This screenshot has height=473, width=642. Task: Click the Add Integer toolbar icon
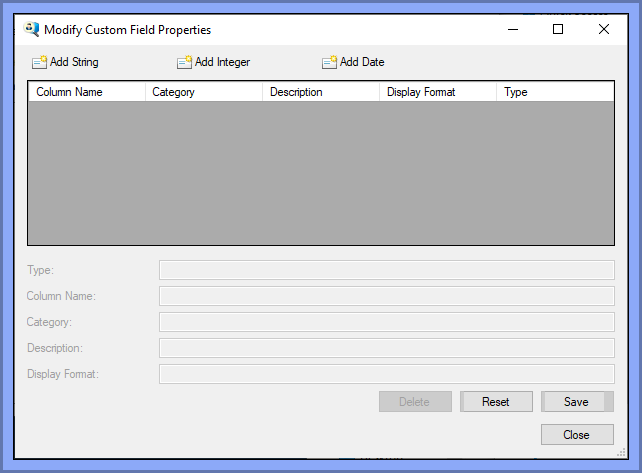tap(184, 62)
